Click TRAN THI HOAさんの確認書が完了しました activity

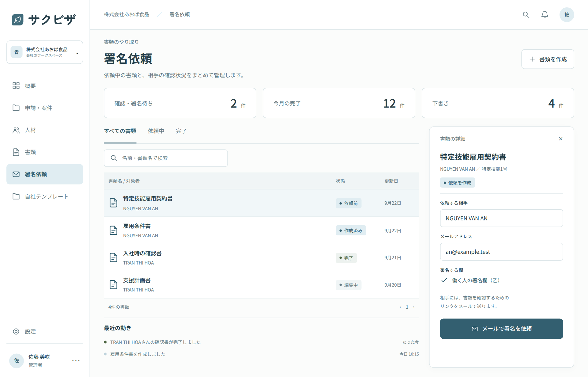pyautogui.click(x=155, y=342)
